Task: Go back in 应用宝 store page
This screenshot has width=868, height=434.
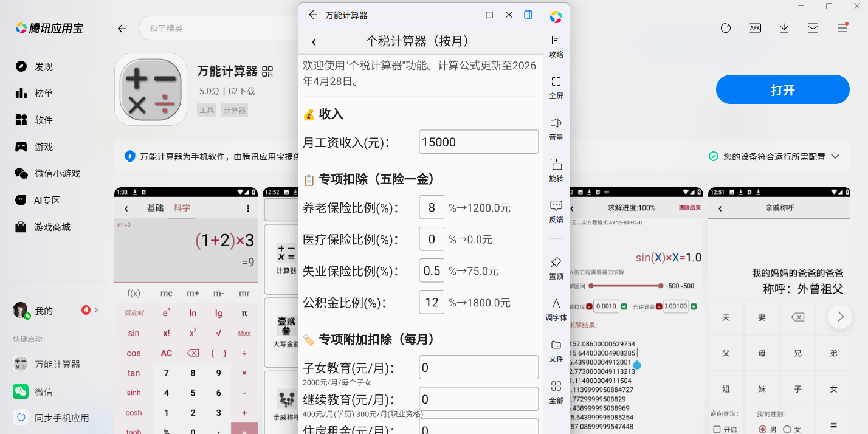Action: pos(122,29)
